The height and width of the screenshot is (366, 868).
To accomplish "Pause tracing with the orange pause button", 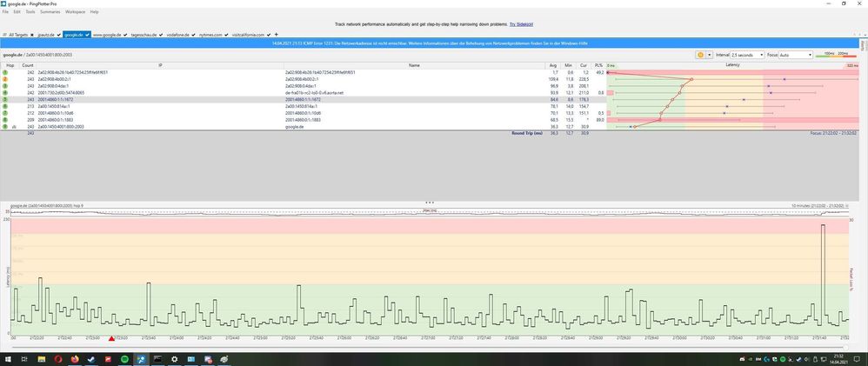I will click(x=700, y=55).
